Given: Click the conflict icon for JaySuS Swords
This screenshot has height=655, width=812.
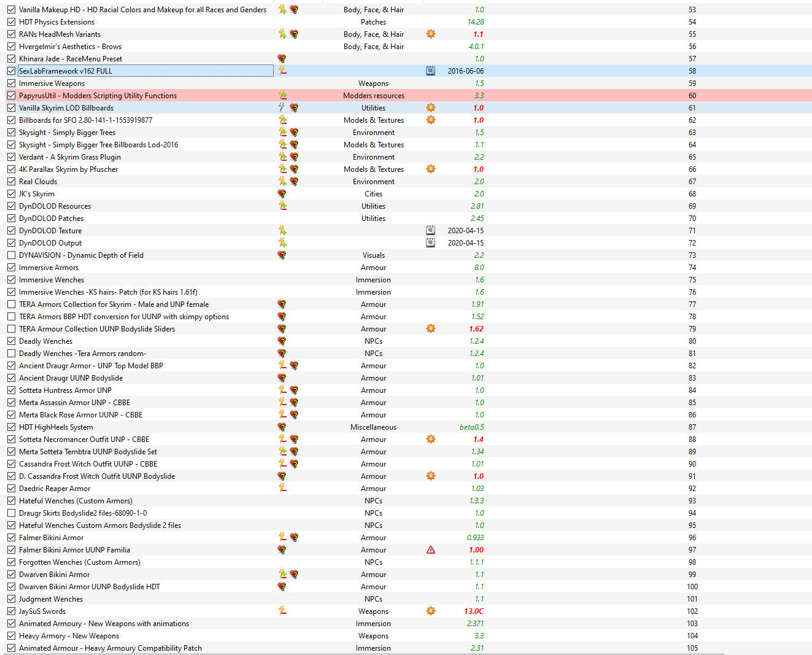Looking at the screenshot, I should [282, 611].
